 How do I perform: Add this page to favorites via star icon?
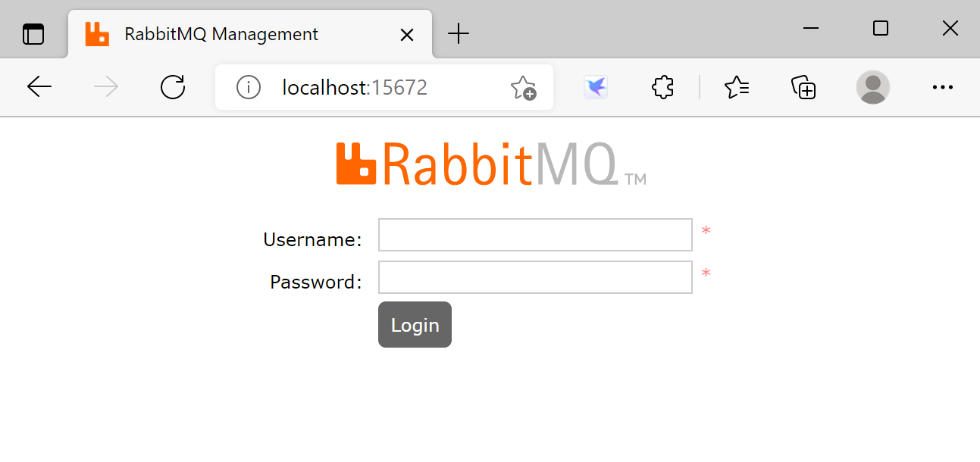pyautogui.click(x=524, y=86)
